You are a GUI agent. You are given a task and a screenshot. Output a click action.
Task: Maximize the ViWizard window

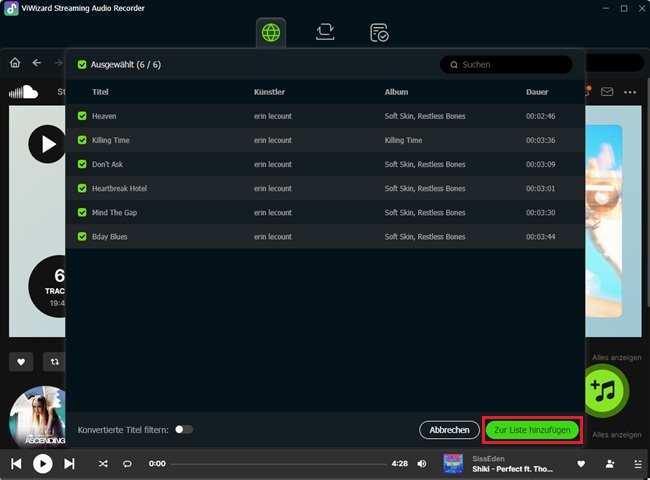pos(623,8)
